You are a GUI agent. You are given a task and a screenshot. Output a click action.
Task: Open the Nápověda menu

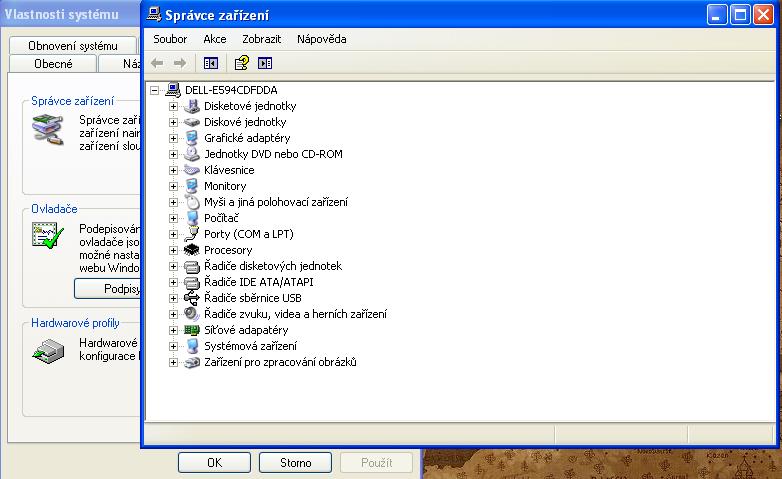(322, 39)
